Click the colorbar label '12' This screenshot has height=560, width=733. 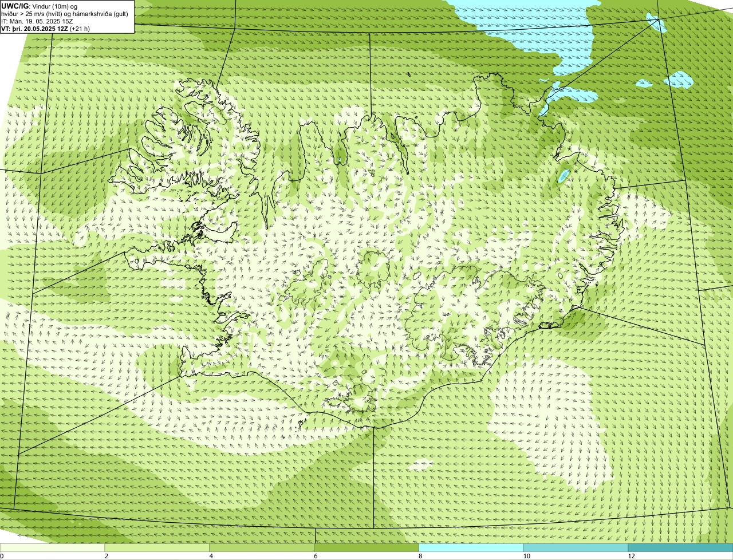[x=631, y=556]
